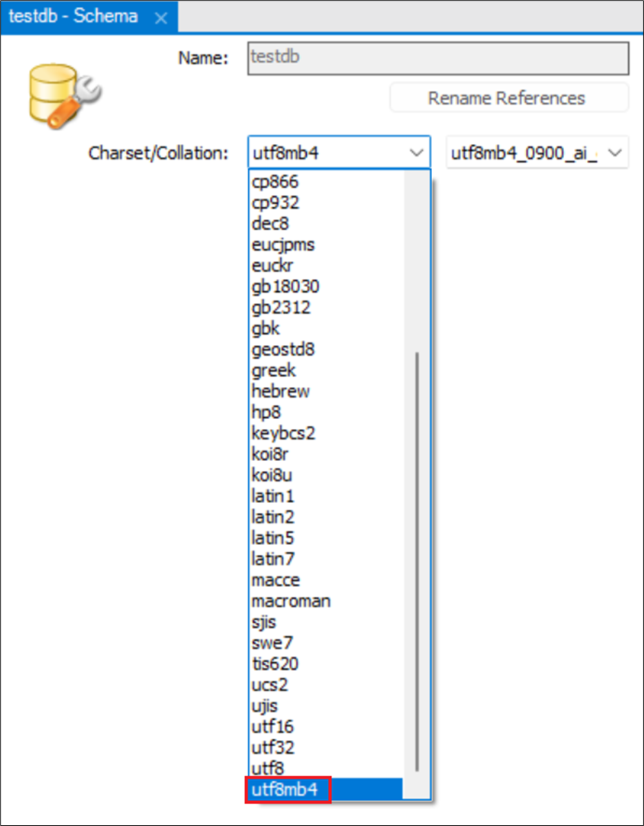This screenshot has width=644, height=826.
Task: Close the testdb - Schema tab
Action: [x=161, y=17]
